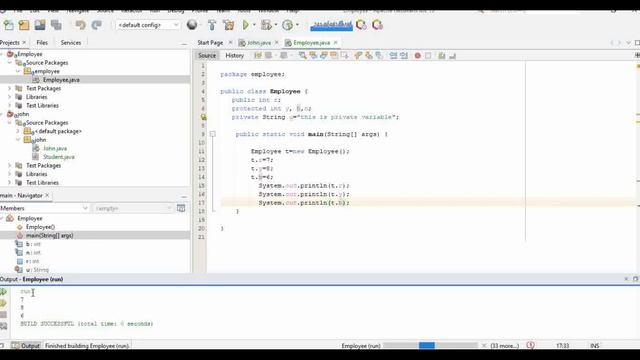Click the Toggle Bookmark editor icon

[379, 56]
